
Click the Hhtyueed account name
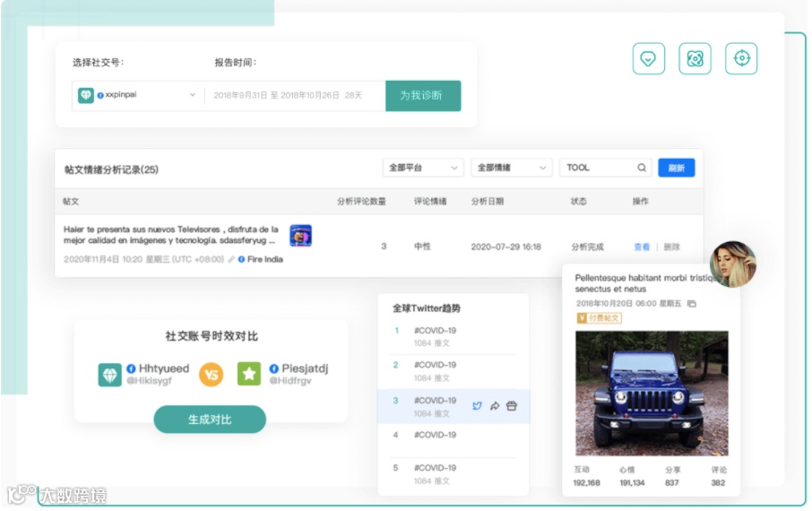click(164, 368)
